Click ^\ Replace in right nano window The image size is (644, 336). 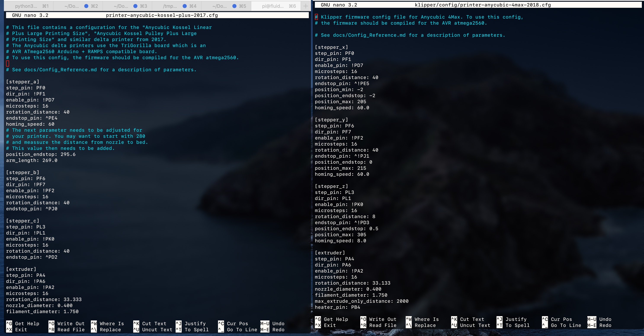click(421, 325)
